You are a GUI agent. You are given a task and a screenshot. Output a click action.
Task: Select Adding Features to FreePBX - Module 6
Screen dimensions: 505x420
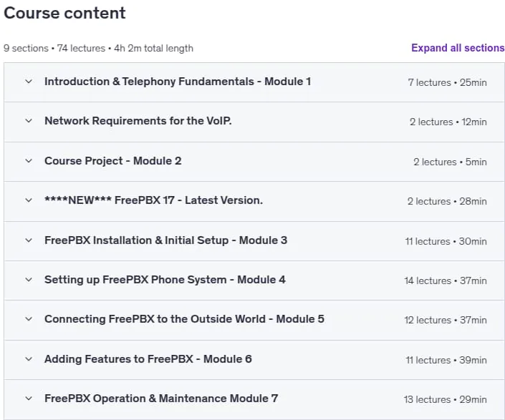(x=148, y=359)
